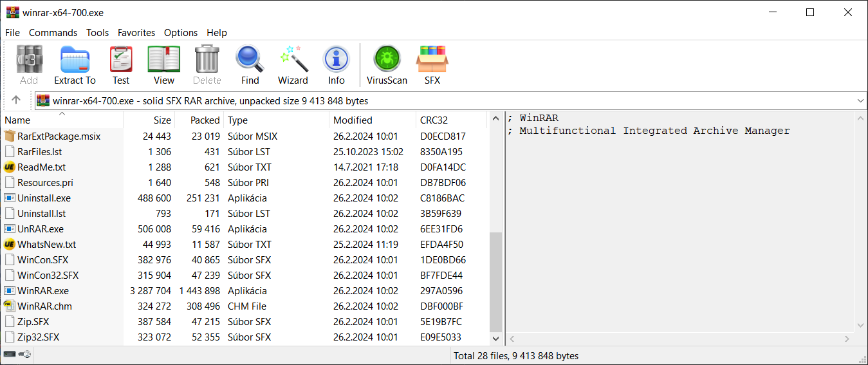Select WinRAR.exe in the file list
This screenshot has width=868, height=365.
pyautogui.click(x=42, y=291)
